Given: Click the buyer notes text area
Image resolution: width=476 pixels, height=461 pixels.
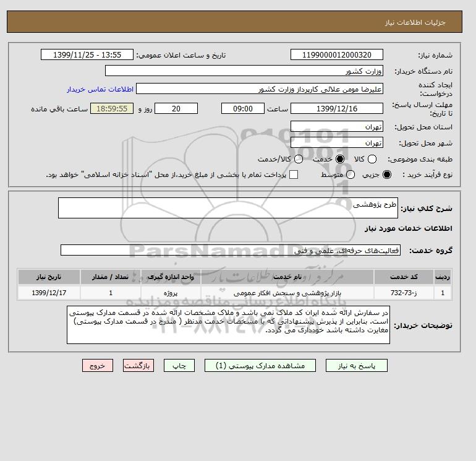Looking at the screenshot, I should (228, 325).
